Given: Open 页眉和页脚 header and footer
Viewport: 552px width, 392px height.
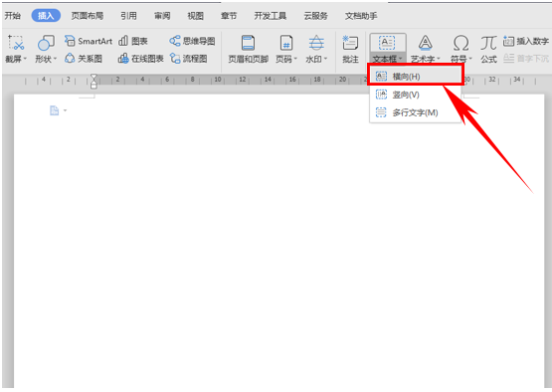Looking at the screenshot, I should pyautogui.click(x=249, y=50).
